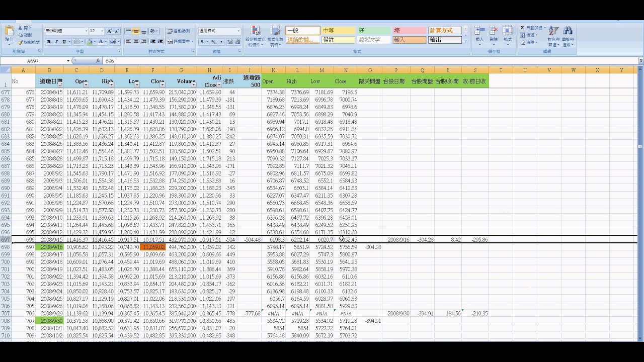Screen dimensions: 644x362
Task: Toggle Align Text Right
Action: [143, 42]
